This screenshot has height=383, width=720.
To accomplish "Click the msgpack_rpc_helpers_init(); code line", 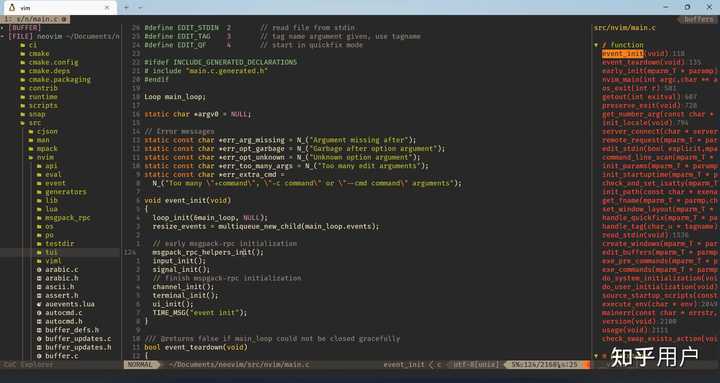I will click(x=208, y=252).
